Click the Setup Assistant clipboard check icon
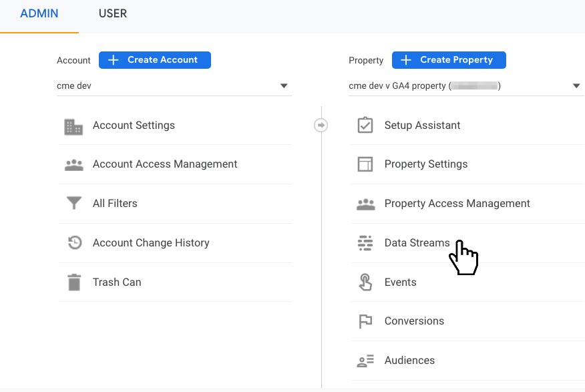The height and width of the screenshot is (392, 585). tap(365, 125)
